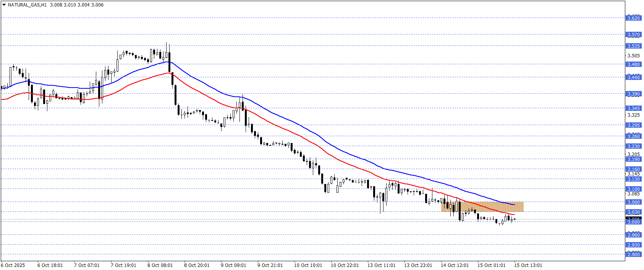
Task: Click the 6 Oct 18:01 time label
Action: click(x=50, y=265)
